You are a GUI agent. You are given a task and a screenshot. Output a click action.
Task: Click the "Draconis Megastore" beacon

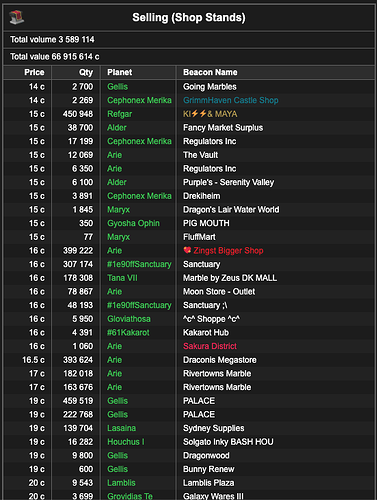[220, 360]
